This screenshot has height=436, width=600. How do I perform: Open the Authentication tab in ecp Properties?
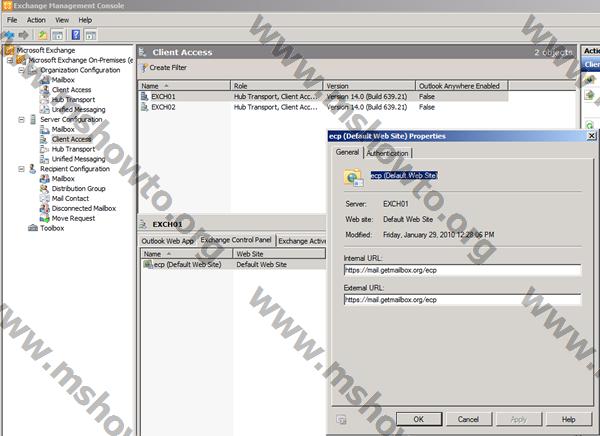[x=387, y=153]
